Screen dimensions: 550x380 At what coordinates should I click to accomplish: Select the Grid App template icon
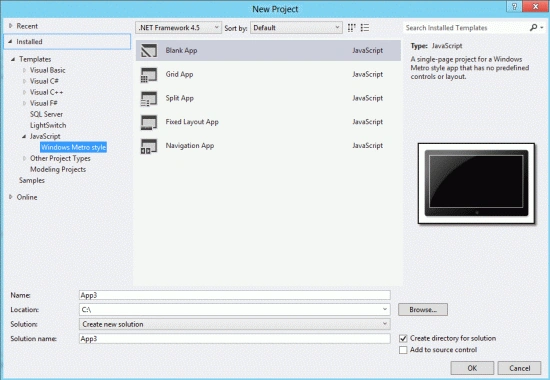(149, 74)
